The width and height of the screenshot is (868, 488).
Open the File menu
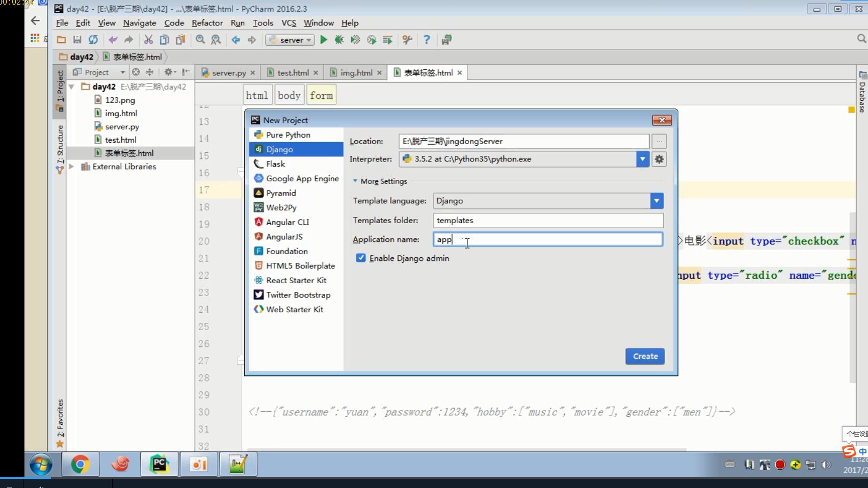tap(62, 23)
